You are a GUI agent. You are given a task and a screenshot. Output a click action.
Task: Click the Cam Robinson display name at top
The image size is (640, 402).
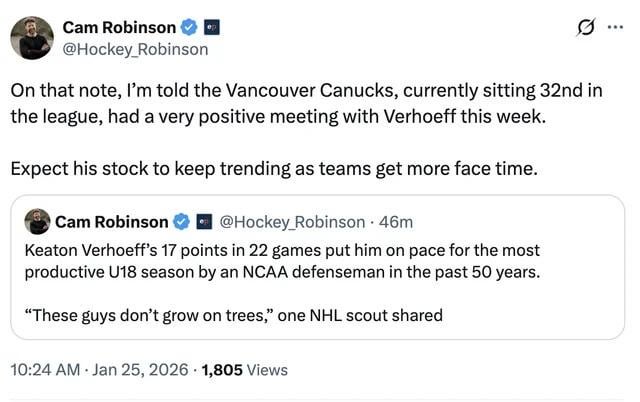(119, 27)
